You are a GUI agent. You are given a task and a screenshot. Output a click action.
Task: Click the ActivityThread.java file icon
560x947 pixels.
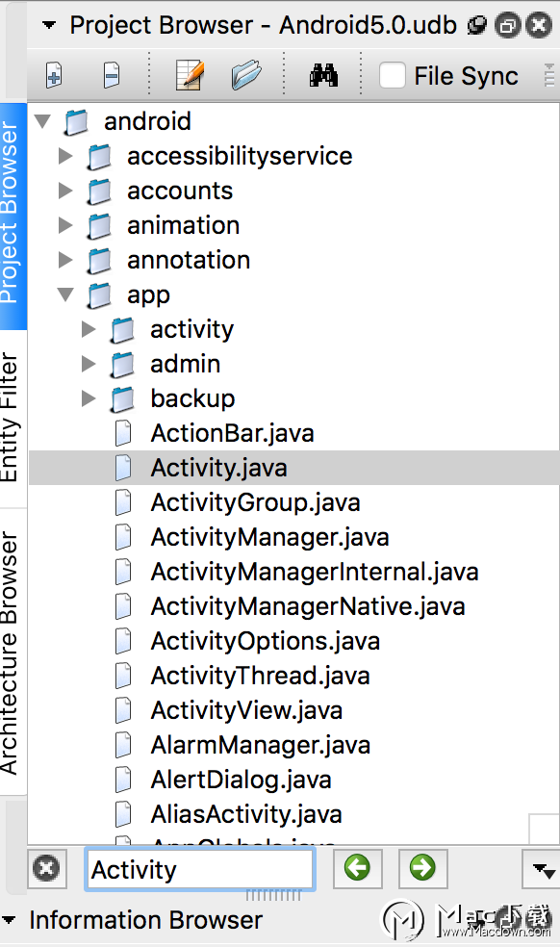tap(123, 676)
